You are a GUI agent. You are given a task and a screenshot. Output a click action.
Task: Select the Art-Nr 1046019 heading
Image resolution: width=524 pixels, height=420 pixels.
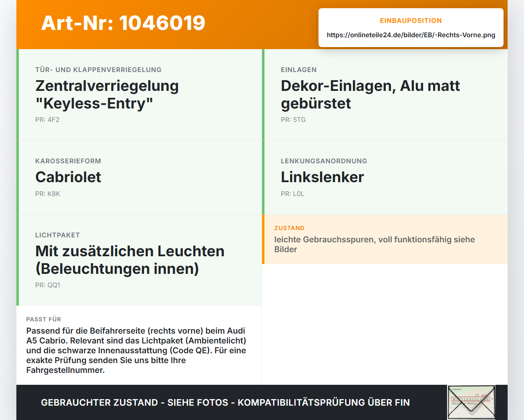tap(123, 23)
